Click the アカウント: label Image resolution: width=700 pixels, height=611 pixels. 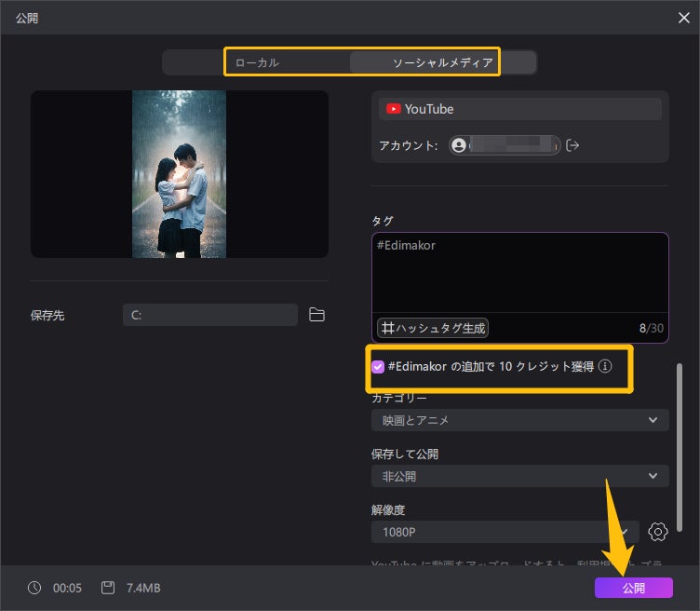pyautogui.click(x=408, y=145)
